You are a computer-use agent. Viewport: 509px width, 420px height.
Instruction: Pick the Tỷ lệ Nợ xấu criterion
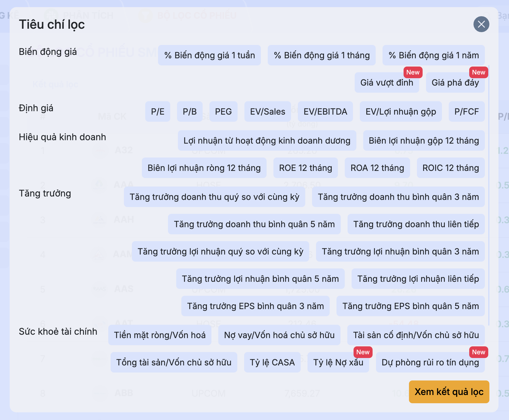click(x=338, y=362)
